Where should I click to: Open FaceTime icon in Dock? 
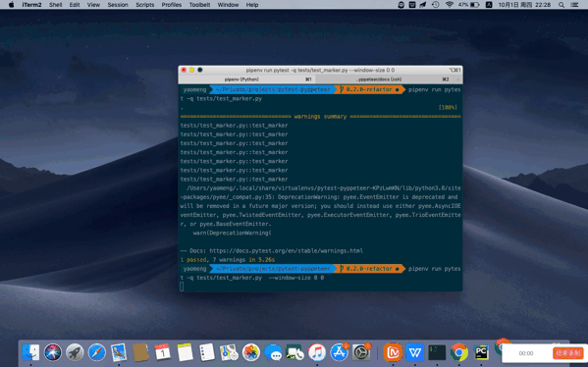295,352
